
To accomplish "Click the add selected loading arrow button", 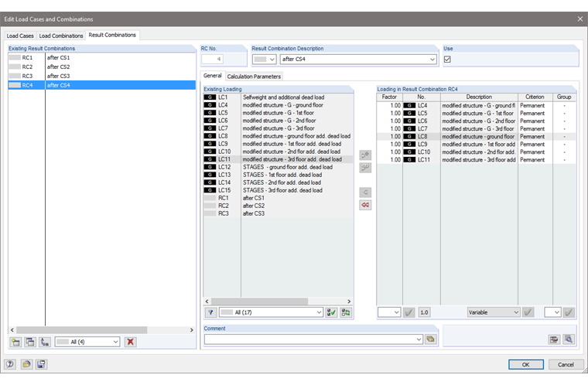I will 365,155.
